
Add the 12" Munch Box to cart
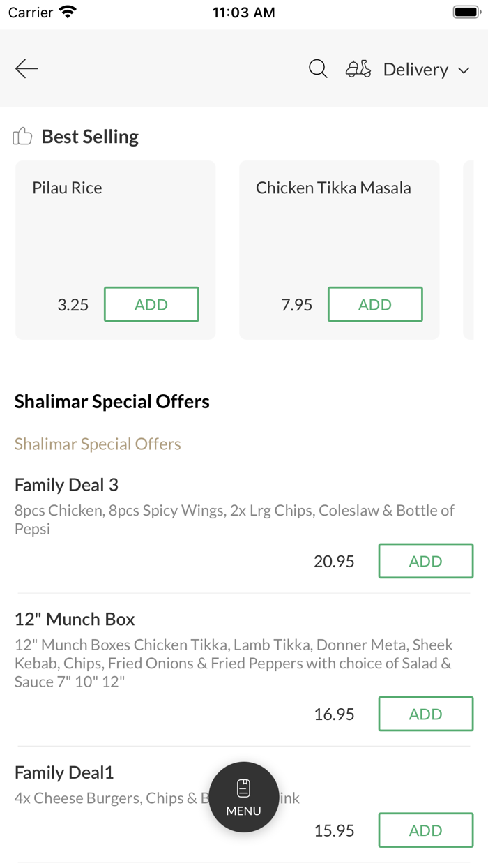[x=425, y=714]
